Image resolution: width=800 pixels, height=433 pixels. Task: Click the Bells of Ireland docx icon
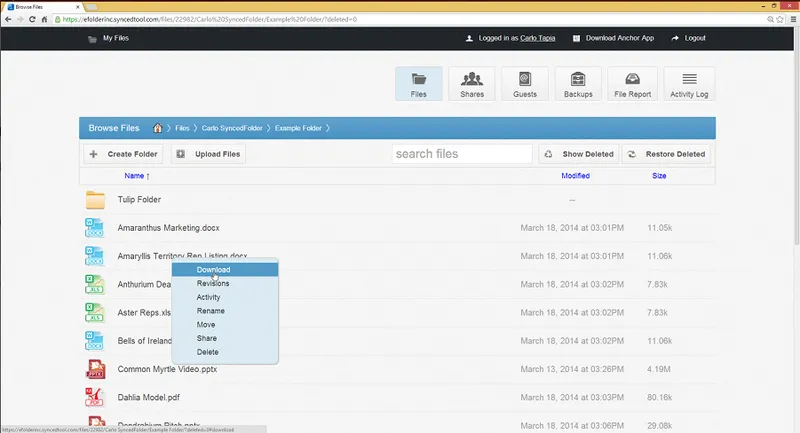(94, 341)
